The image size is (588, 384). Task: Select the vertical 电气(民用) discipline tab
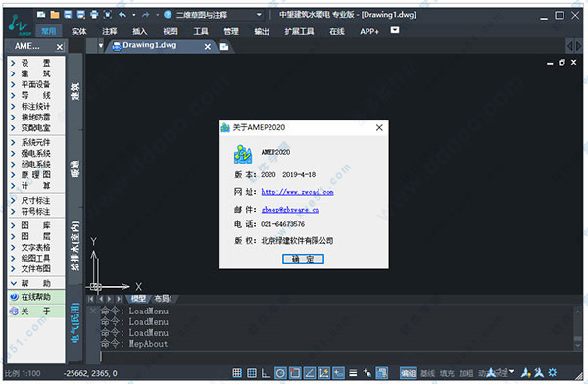point(75,323)
